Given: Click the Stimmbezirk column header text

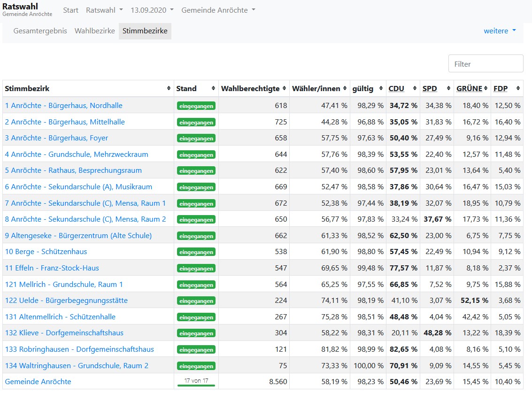Looking at the screenshot, I should pyautogui.click(x=27, y=89).
